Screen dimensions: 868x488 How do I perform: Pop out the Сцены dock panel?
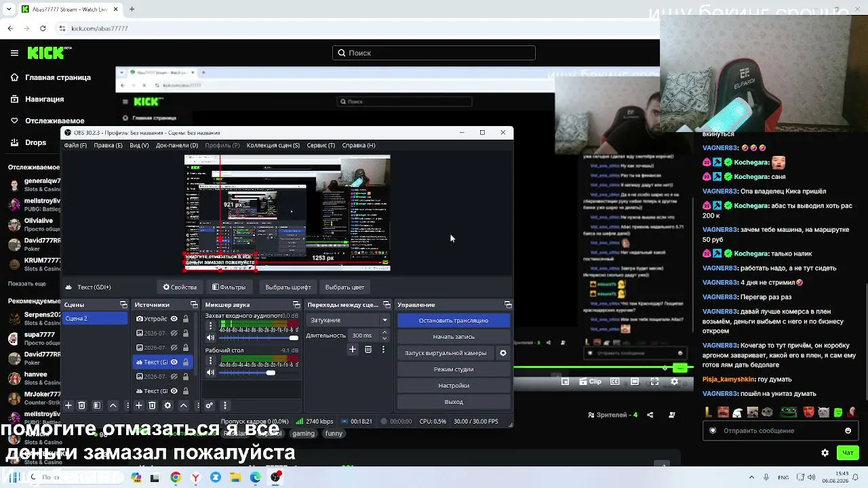(x=123, y=305)
